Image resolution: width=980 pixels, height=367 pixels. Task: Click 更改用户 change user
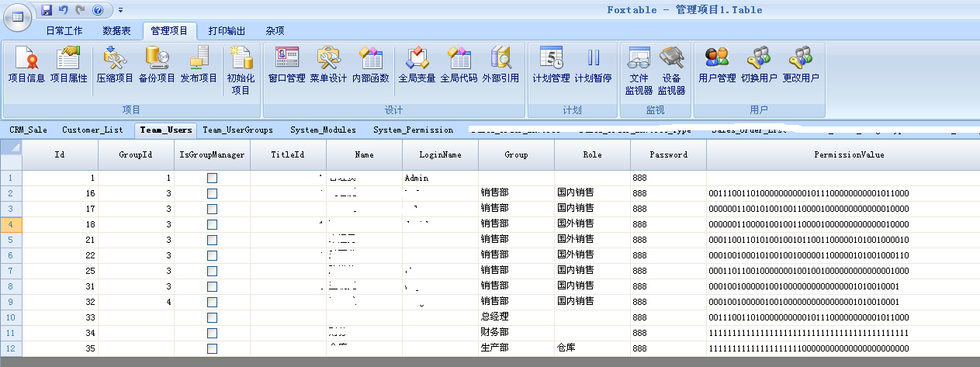click(x=801, y=65)
